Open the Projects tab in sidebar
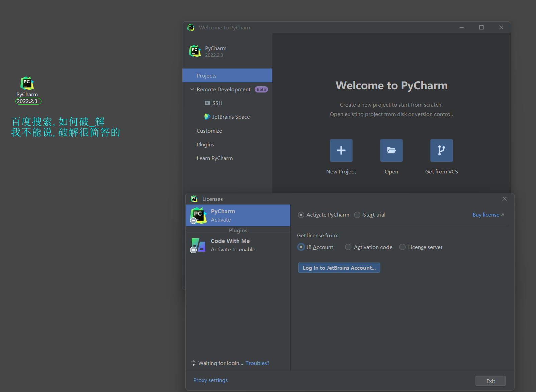 tap(227, 76)
